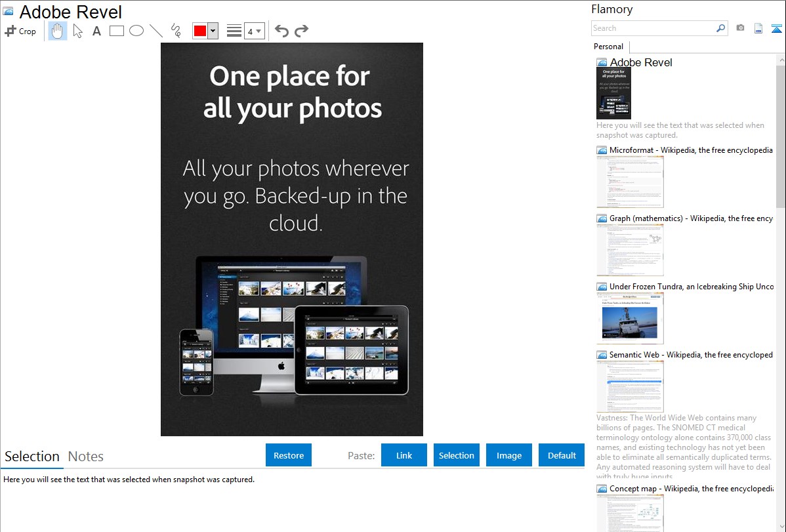Image resolution: width=786 pixels, height=532 pixels.
Task: Activate the Hand pan tool
Action: (x=57, y=31)
